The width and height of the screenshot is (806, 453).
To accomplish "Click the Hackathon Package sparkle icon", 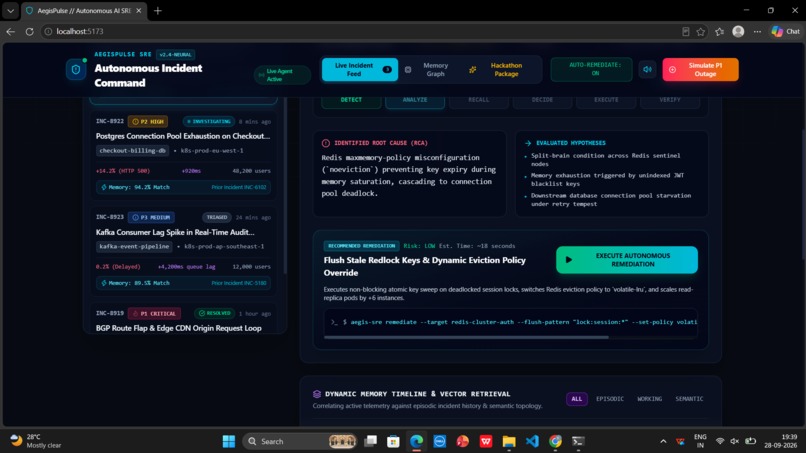I will click(472, 69).
